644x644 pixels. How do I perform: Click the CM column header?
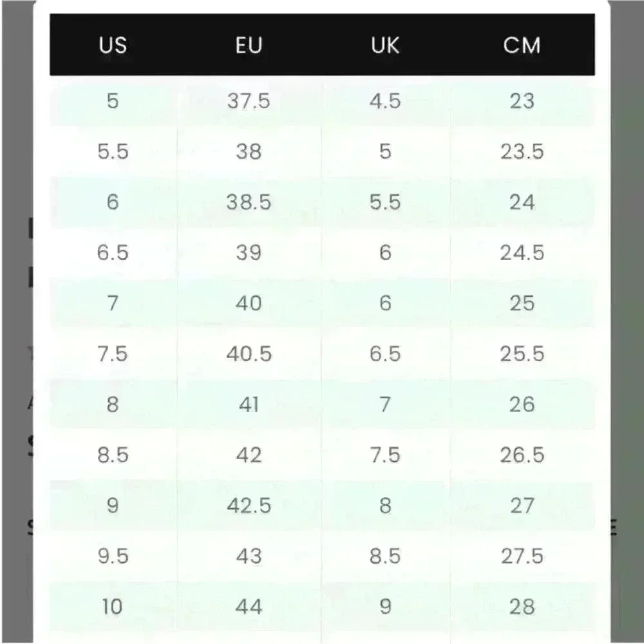[x=522, y=45]
